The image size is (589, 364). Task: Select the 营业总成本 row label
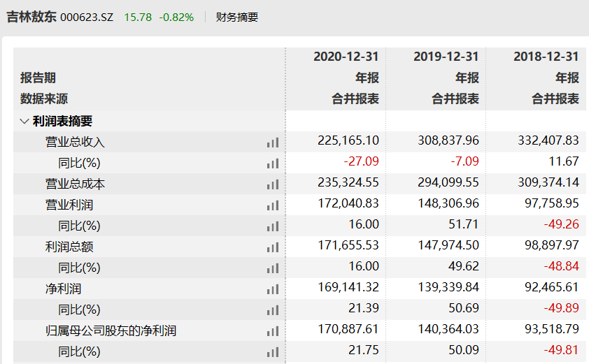click(75, 184)
